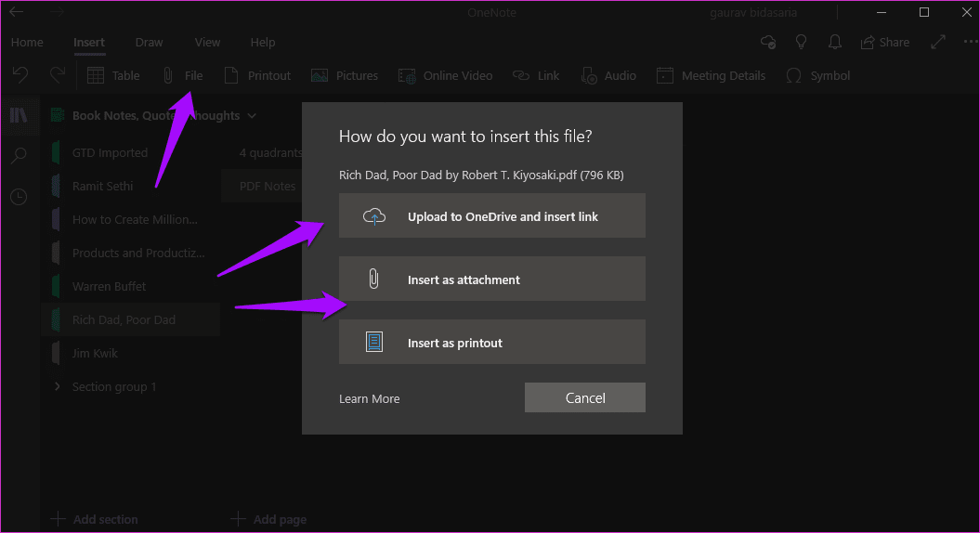
Task: Open the View tab
Action: (x=207, y=42)
